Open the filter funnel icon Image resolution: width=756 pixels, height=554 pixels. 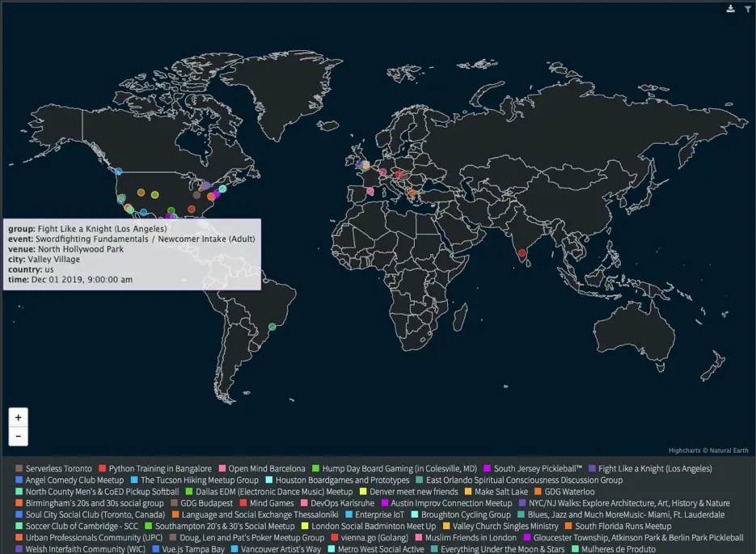click(747, 9)
